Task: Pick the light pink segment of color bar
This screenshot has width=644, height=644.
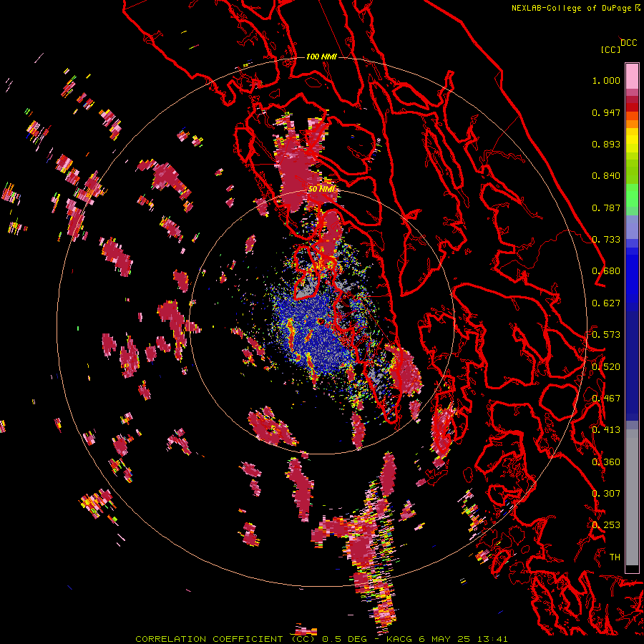Action: pos(632,76)
